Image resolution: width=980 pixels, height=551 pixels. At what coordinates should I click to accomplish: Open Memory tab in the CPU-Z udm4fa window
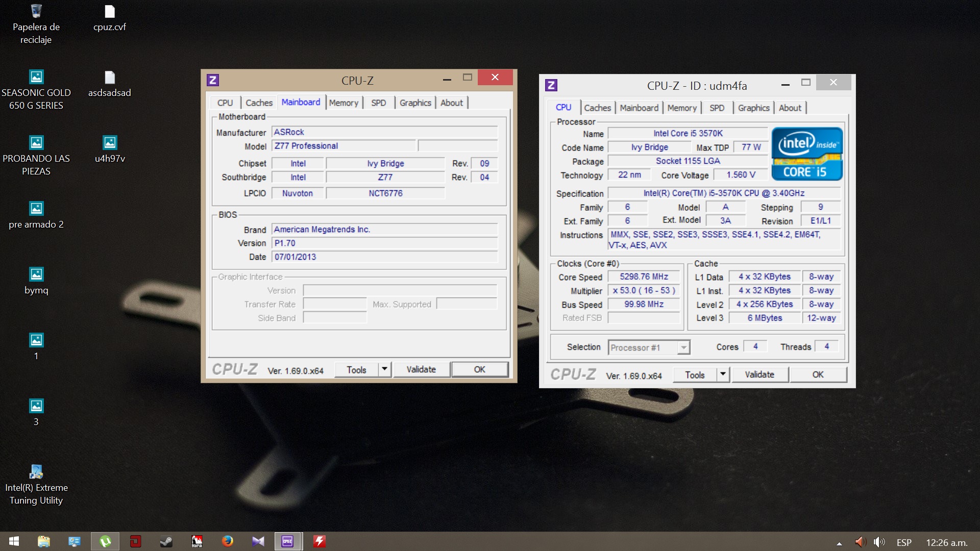[682, 108]
